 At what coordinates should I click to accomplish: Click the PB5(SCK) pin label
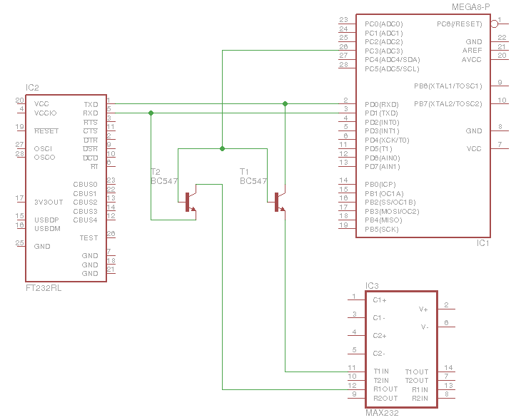382,230
